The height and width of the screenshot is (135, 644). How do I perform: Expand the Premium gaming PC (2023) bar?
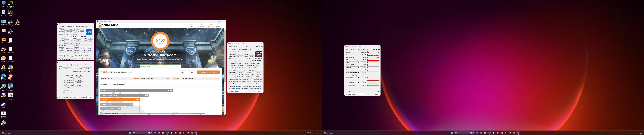click(x=136, y=91)
